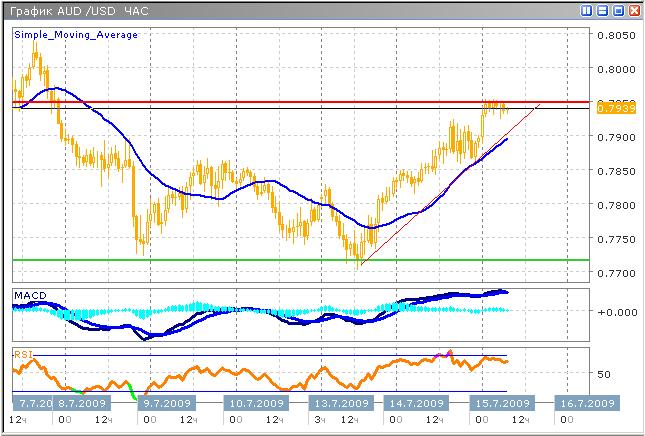
Task: Select the 10.7.2009 date marker
Action: click(x=253, y=403)
